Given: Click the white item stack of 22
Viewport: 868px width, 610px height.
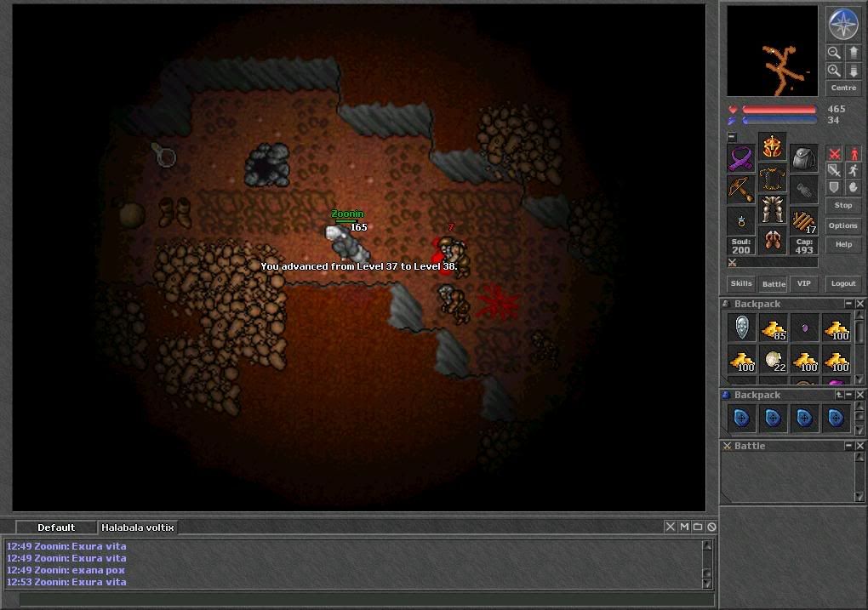Looking at the screenshot, I should (x=773, y=360).
